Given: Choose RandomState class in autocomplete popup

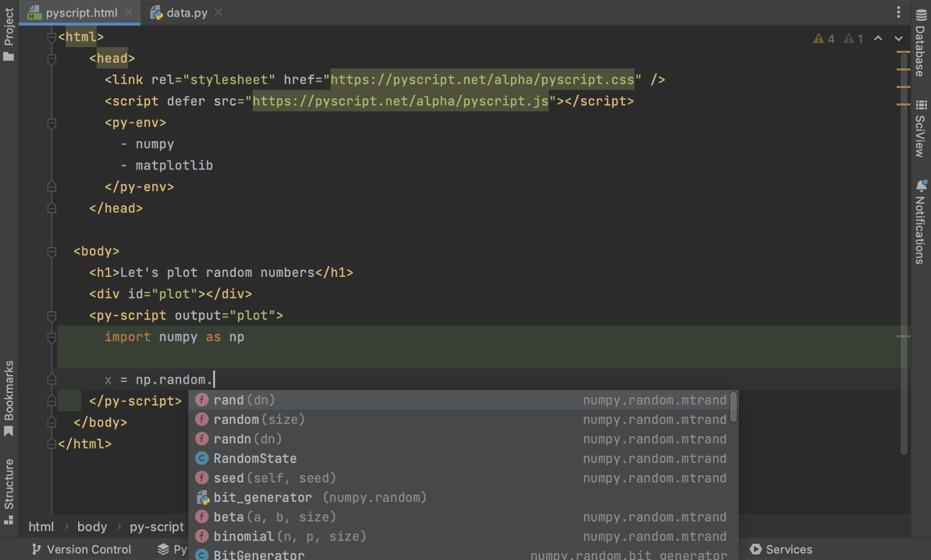Looking at the screenshot, I should pyautogui.click(x=255, y=459).
